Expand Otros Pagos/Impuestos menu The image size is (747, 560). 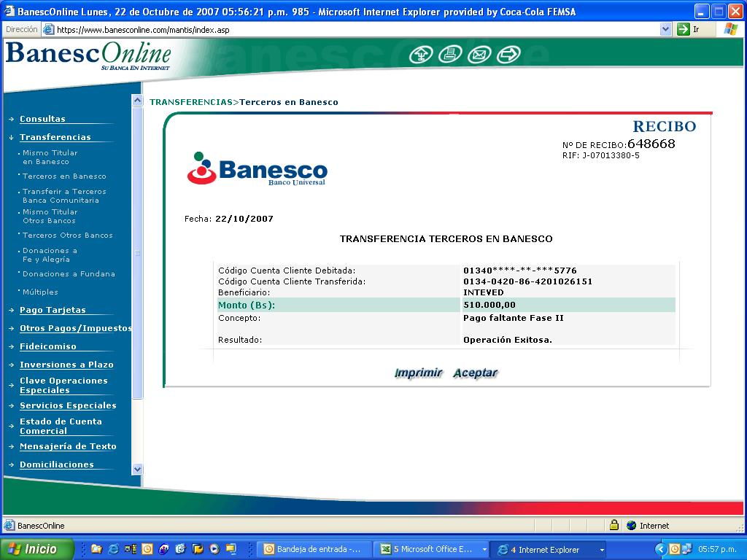click(75, 327)
